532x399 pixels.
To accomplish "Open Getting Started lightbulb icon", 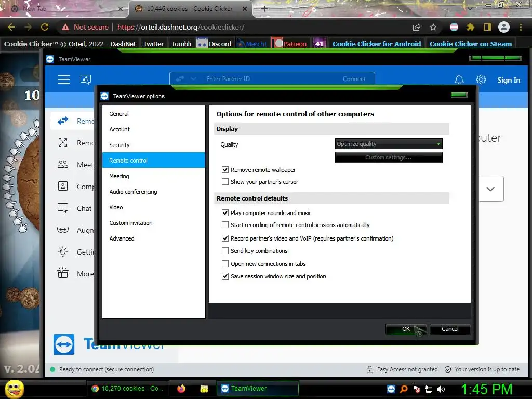I will tap(63, 252).
